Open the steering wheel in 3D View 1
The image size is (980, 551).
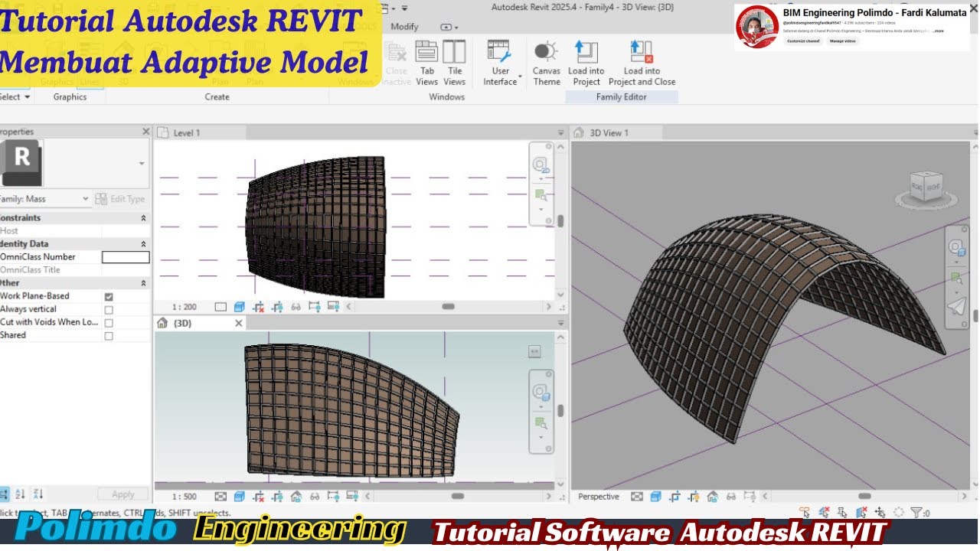(x=957, y=248)
